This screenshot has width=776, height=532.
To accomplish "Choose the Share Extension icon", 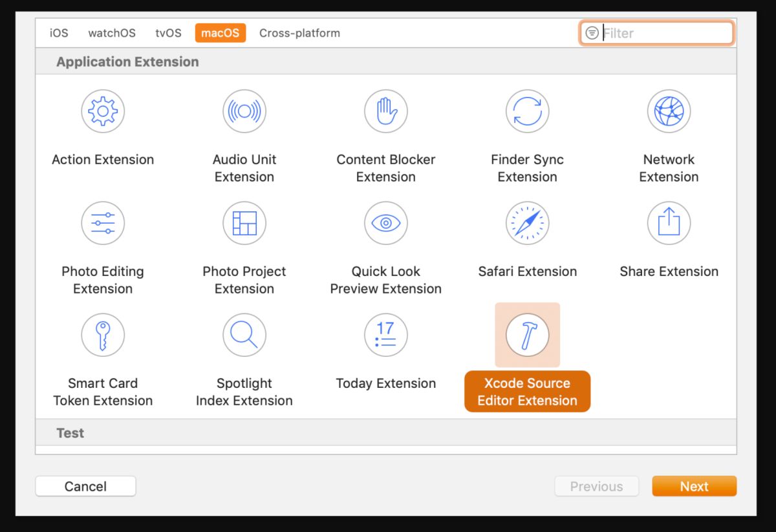I will (x=669, y=223).
